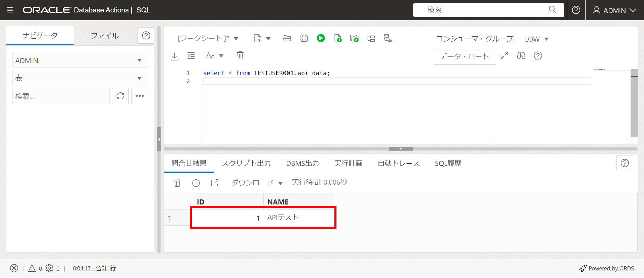
Task: Open the Powered by ORDS link
Action: 611,268
